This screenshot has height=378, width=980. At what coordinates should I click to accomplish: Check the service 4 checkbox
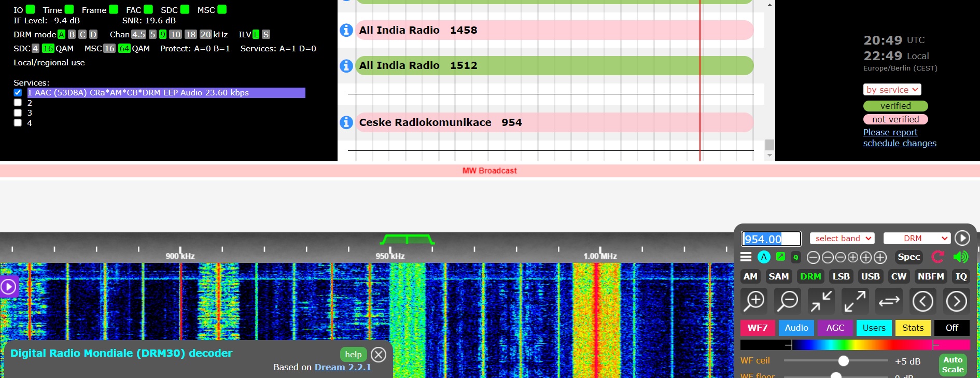click(x=18, y=123)
